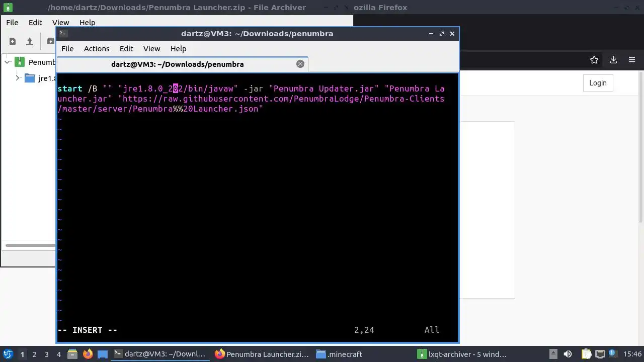Click the terminal window title bar icon

coord(63,34)
